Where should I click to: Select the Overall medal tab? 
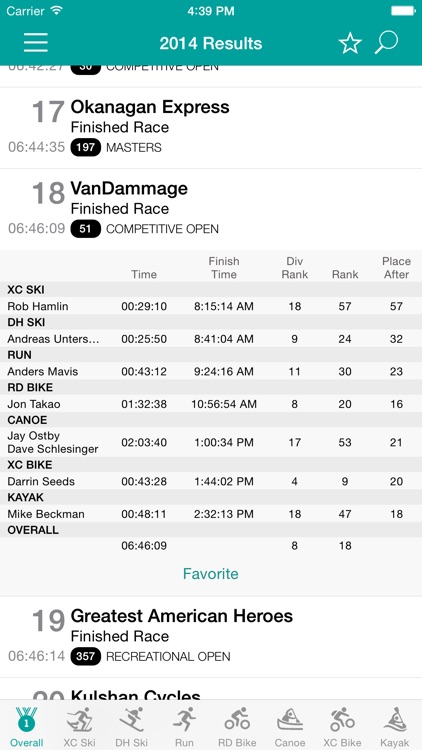(26, 726)
